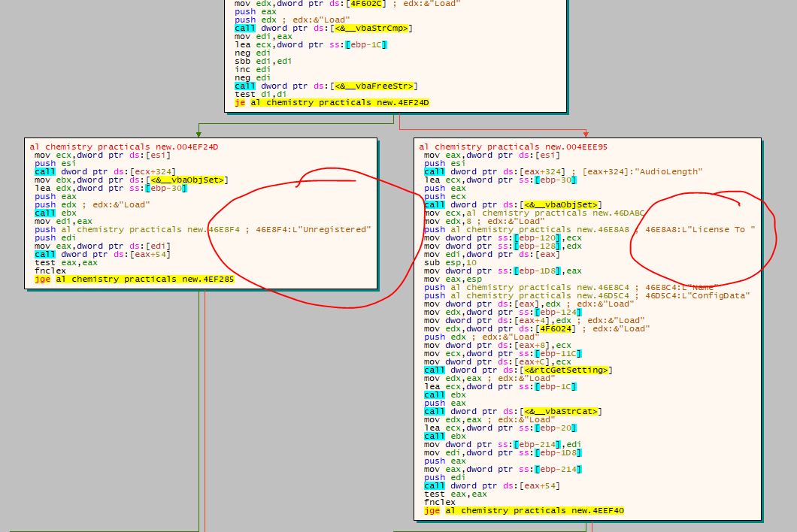The image size is (797, 532).
Task: Select the block header 'al chemistry practicals new.004EF24D'
Action: [x=123, y=147]
